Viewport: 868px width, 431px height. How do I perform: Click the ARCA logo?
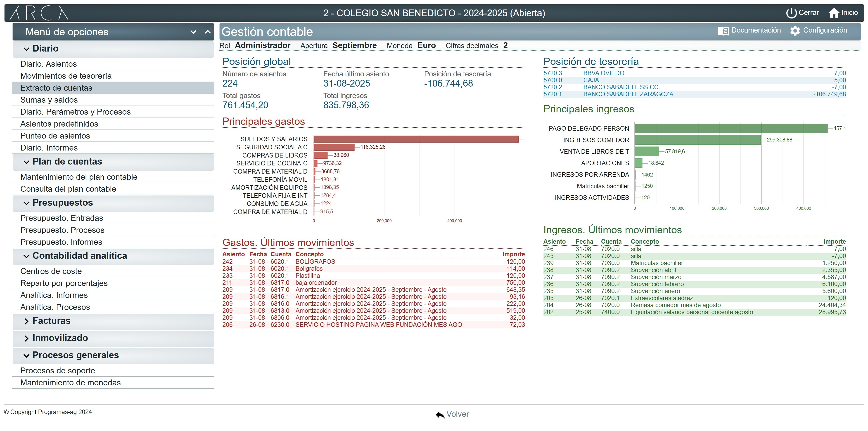pyautogui.click(x=39, y=13)
